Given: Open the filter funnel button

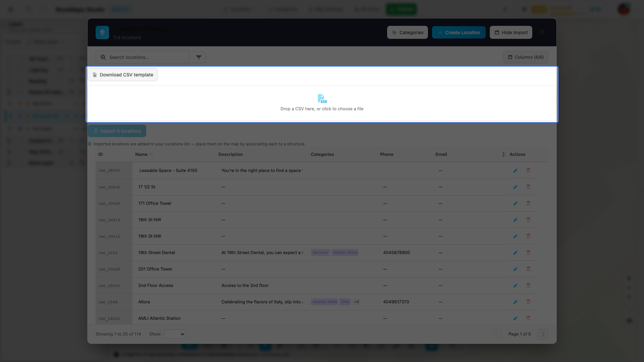Looking at the screenshot, I should [199, 57].
